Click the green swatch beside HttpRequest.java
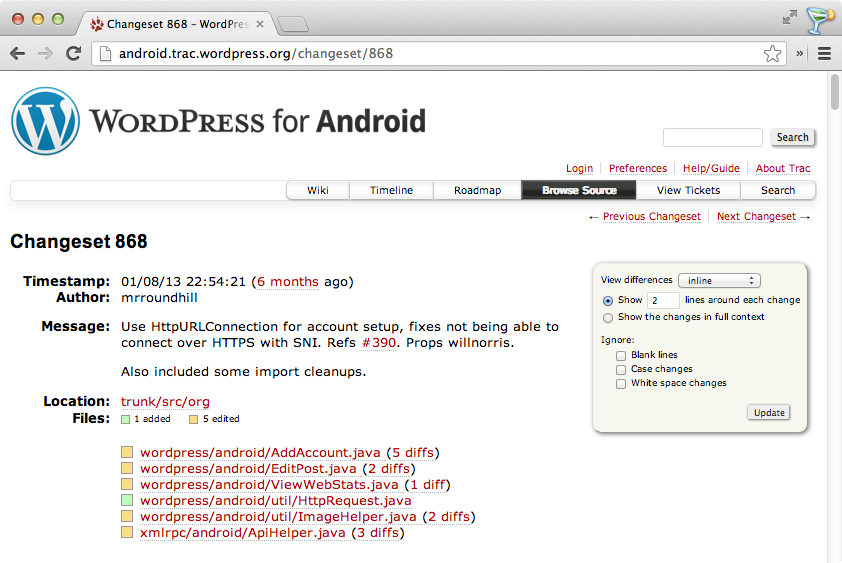842x563 pixels. (x=127, y=500)
